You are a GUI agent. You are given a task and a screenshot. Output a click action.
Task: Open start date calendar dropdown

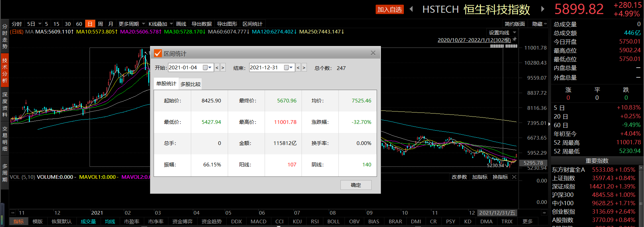[207, 68]
